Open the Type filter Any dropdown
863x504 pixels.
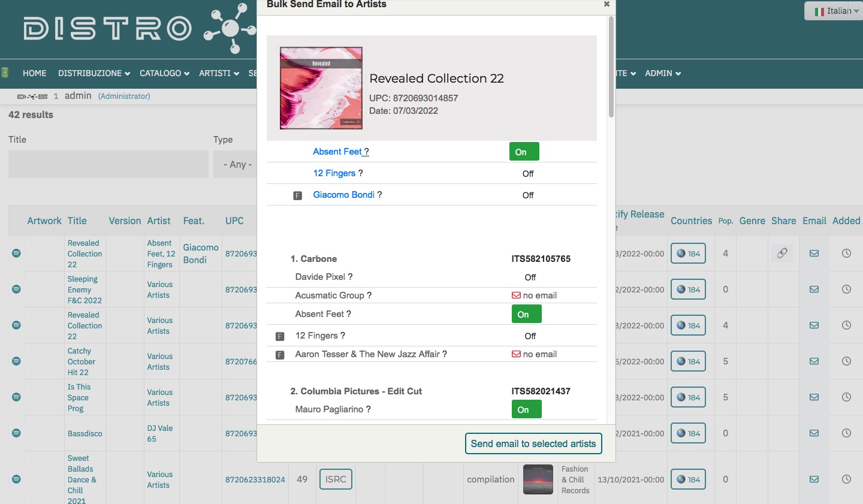click(236, 164)
